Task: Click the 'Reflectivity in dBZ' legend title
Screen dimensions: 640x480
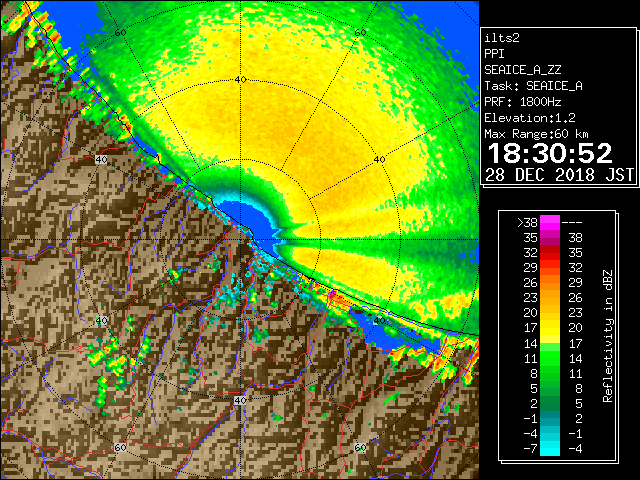Action: tap(608, 336)
